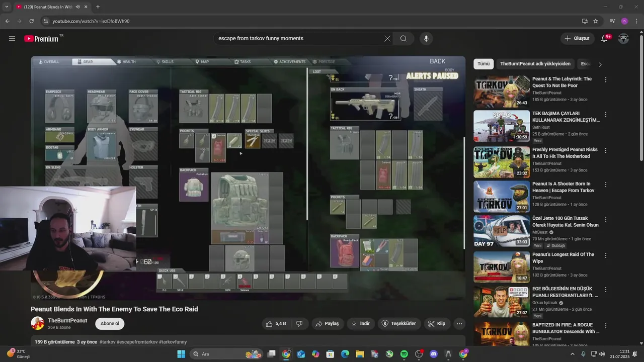Show hidden system tray icons
This screenshot has width=644, height=362.
(x=572, y=354)
